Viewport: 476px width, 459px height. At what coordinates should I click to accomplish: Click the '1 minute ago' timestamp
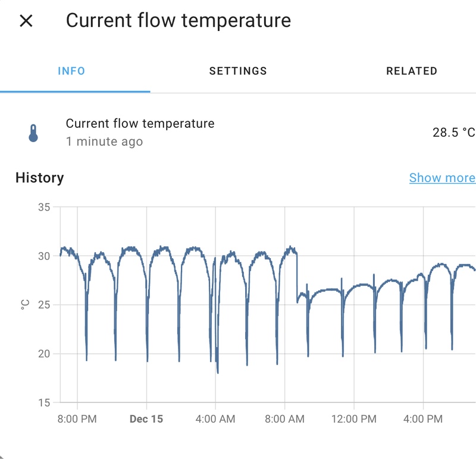[x=104, y=142]
